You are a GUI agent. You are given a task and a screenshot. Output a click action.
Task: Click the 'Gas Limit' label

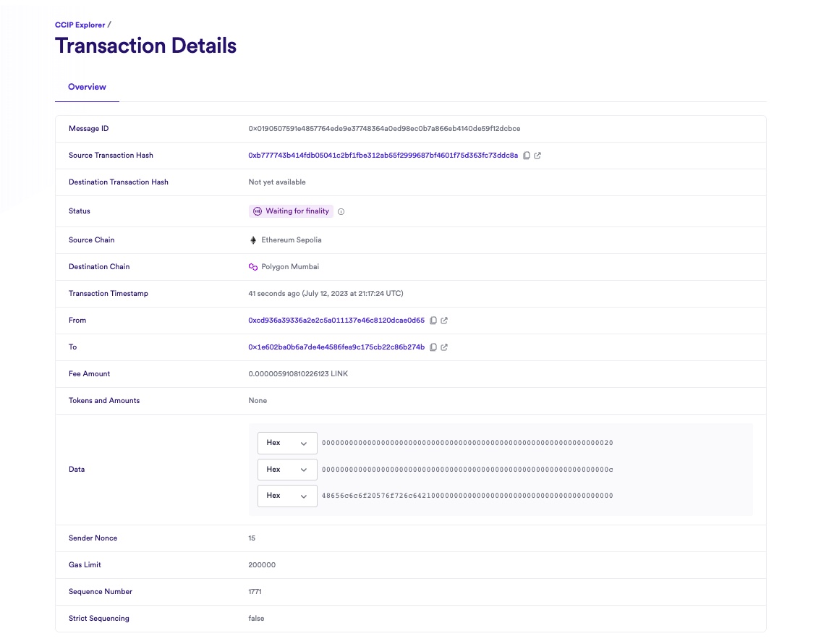pyautogui.click(x=85, y=565)
